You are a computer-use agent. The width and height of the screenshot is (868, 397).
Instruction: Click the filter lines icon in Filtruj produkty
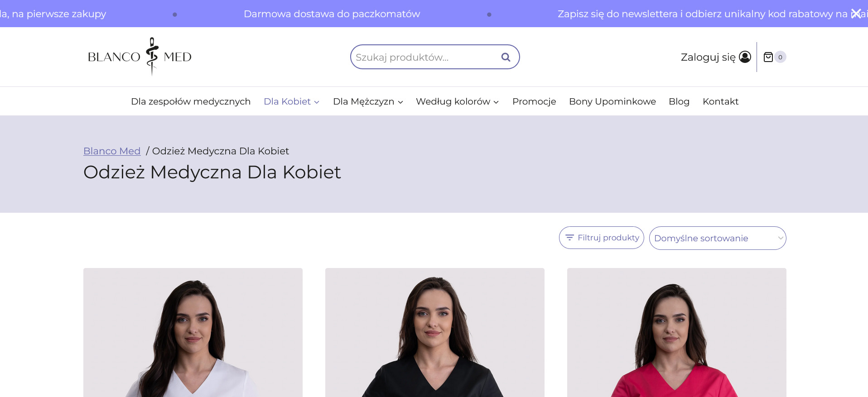coord(569,238)
